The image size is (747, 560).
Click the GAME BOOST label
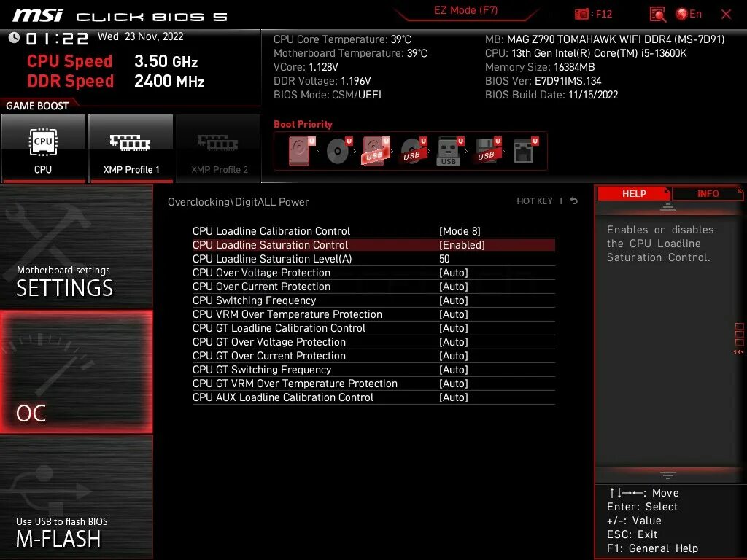point(37,106)
